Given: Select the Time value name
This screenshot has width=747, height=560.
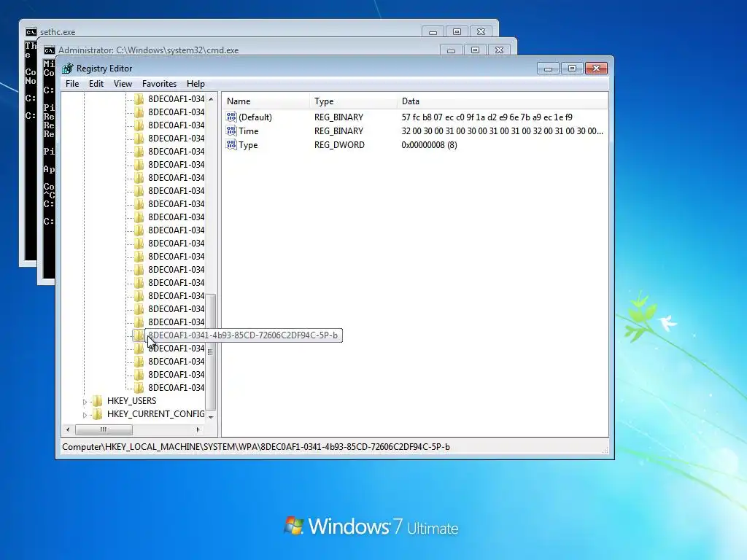Looking at the screenshot, I should point(249,131).
